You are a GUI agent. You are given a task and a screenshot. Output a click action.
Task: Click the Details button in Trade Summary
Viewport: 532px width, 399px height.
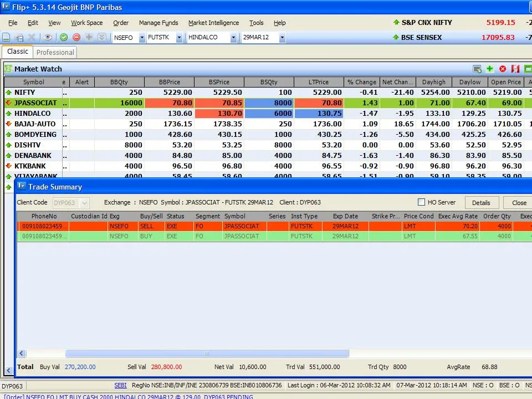pyautogui.click(x=482, y=203)
